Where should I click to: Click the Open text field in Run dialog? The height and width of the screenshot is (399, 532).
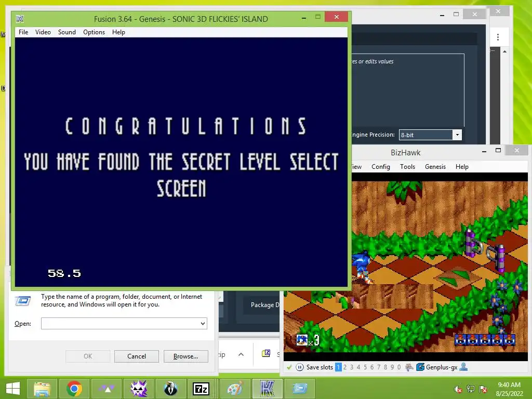[x=124, y=323]
